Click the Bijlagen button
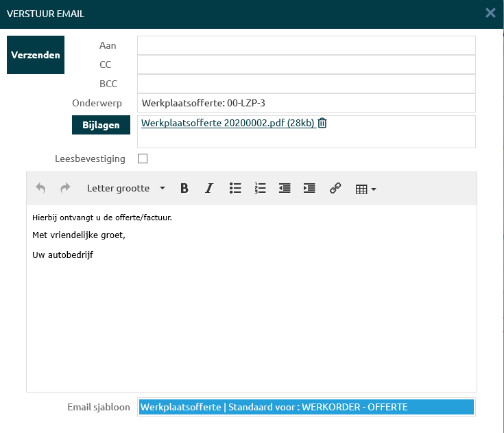Viewport: 504px width, 433px height. (x=101, y=125)
